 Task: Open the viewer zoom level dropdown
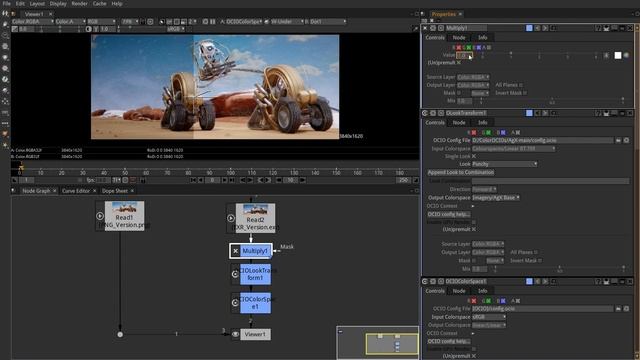pyautogui.click(x=130, y=21)
